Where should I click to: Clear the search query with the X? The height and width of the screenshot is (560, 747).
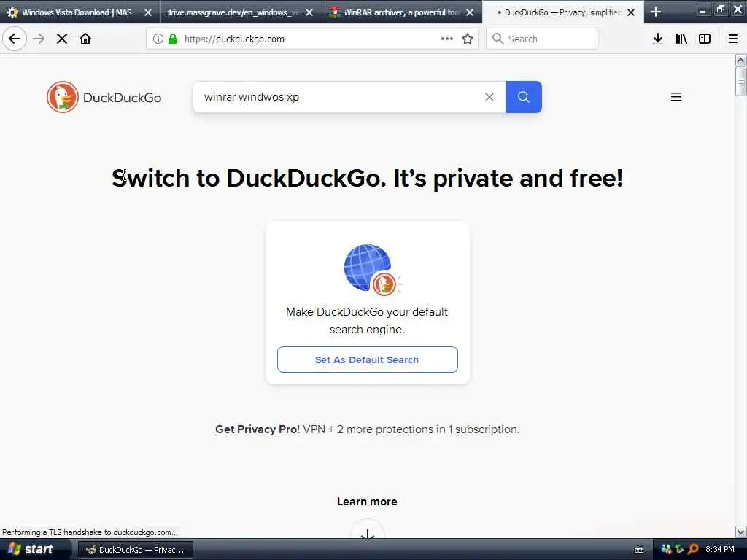tap(489, 97)
